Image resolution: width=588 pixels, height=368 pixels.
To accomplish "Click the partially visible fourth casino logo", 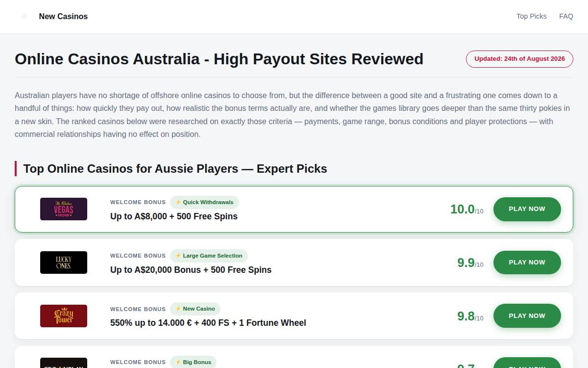I will (x=64, y=363).
